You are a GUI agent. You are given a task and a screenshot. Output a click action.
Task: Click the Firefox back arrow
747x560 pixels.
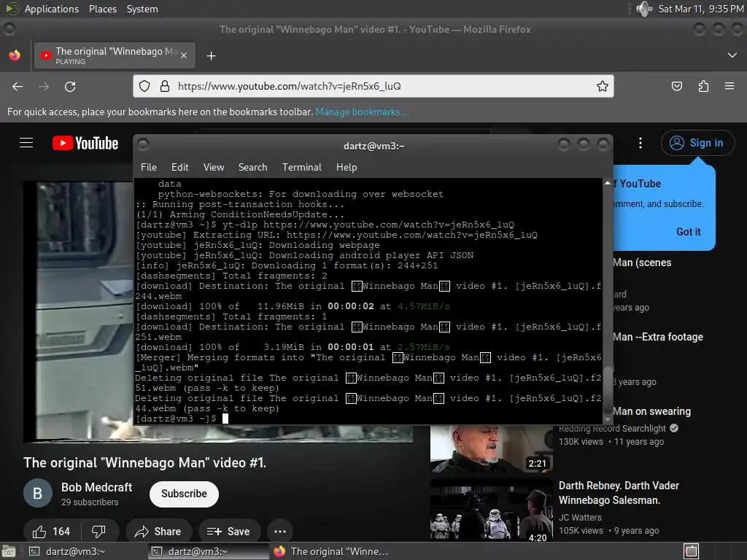pyautogui.click(x=18, y=86)
